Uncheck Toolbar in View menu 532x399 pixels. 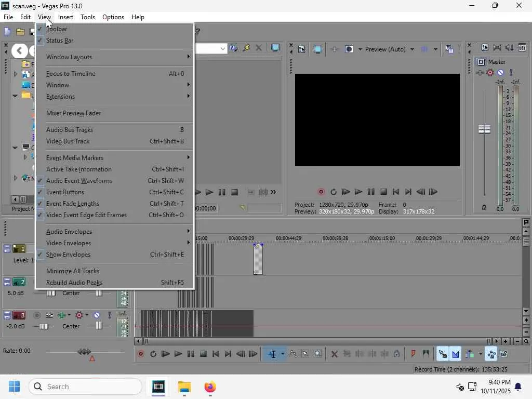115,29
